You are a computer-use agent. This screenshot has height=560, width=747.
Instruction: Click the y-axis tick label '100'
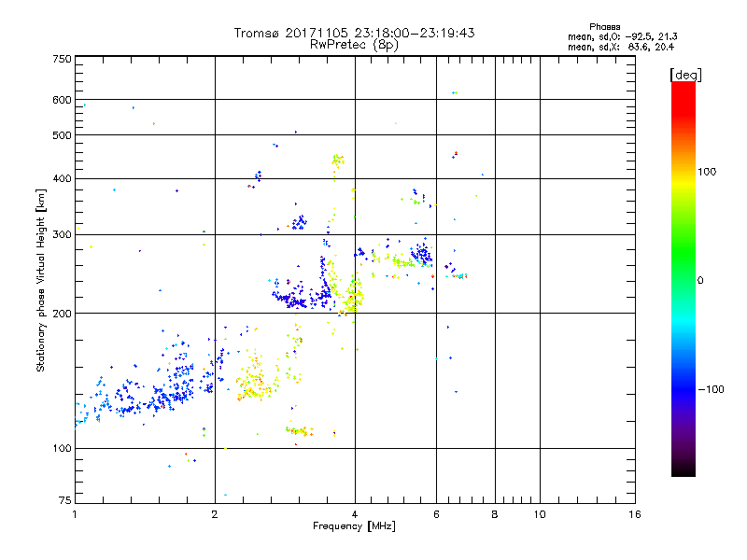[62, 449]
